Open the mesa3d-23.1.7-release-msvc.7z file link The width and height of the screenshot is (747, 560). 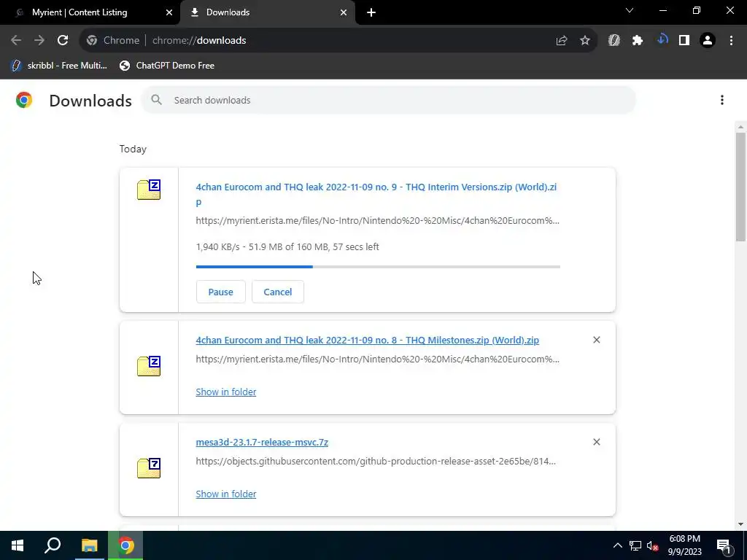tap(262, 443)
